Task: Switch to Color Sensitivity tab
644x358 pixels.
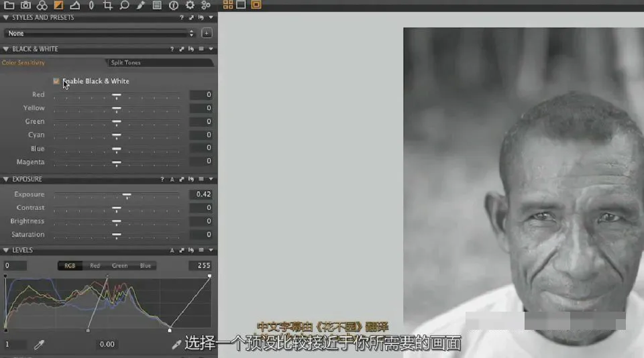Action: point(23,63)
